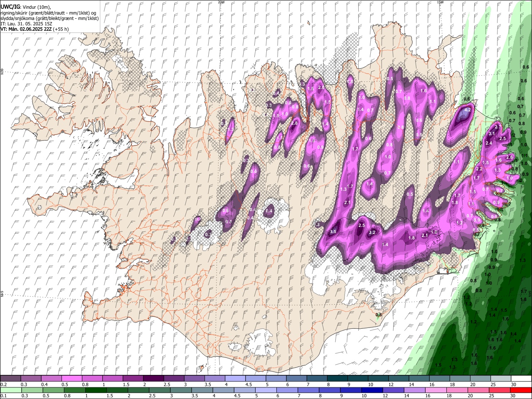Click the 'VT: Mán. 02.06.2025 22Z' valid time

pos(26,29)
